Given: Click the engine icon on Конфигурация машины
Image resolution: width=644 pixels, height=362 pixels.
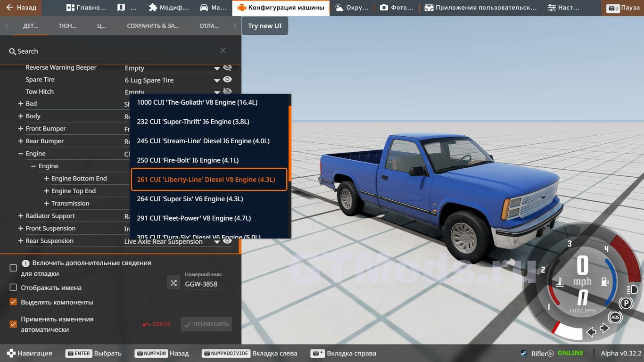Looking at the screenshot, I should (x=241, y=8).
